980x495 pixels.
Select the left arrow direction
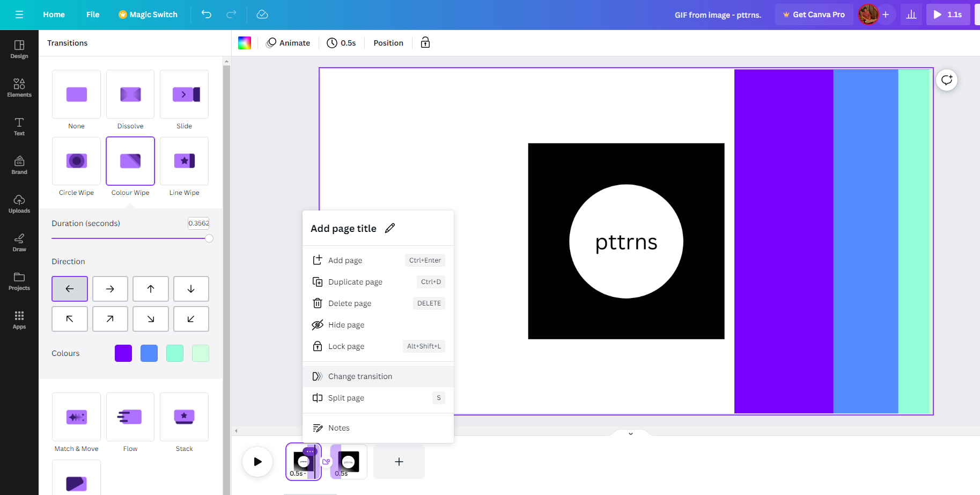[70, 289]
